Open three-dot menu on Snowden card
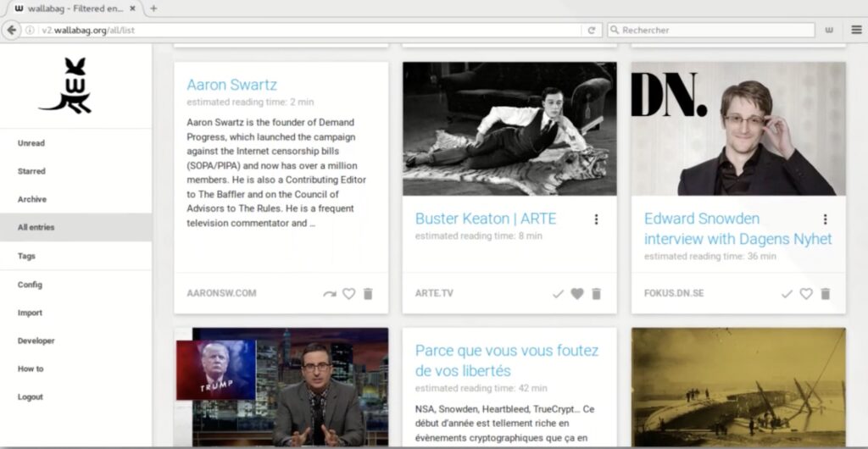Viewport: 868px width, 449px height. coord(825,219)
